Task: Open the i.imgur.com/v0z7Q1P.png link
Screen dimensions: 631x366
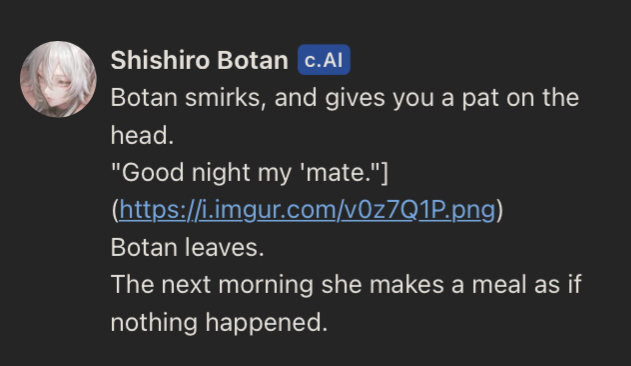Action: (307, 210)
